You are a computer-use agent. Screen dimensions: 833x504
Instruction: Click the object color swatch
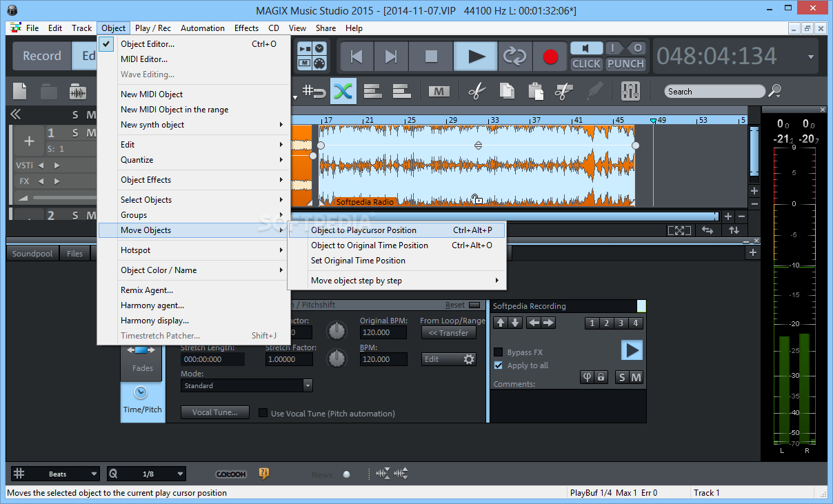pyautogui.click(x=641, y=306)
